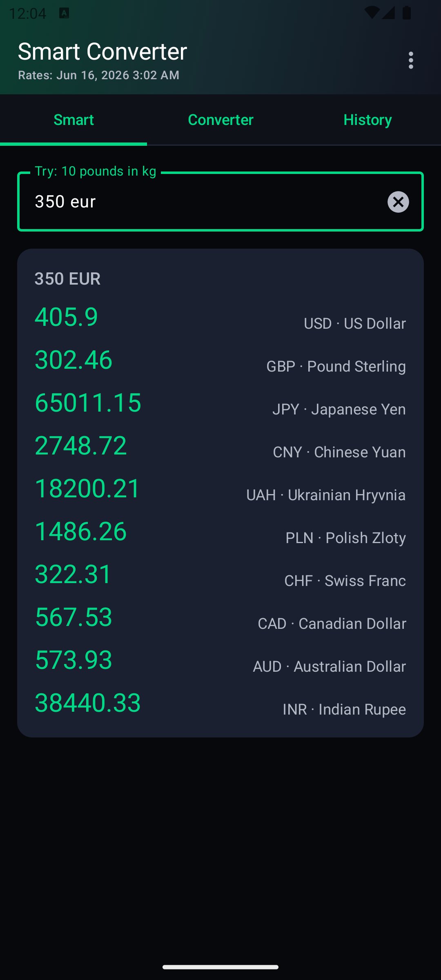Select the Smart tab

[73, 120]
